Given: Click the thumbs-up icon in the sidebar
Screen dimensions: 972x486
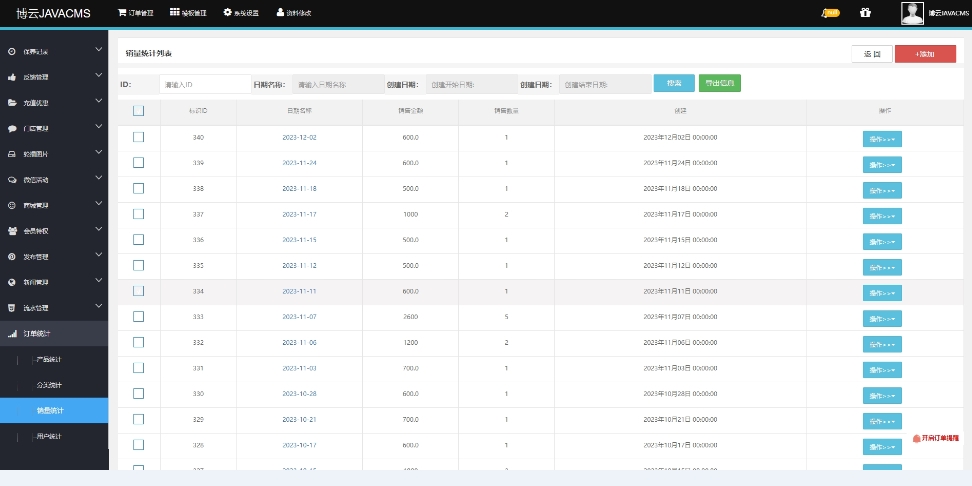Looking at the screenshot, I should pos(12,76).
